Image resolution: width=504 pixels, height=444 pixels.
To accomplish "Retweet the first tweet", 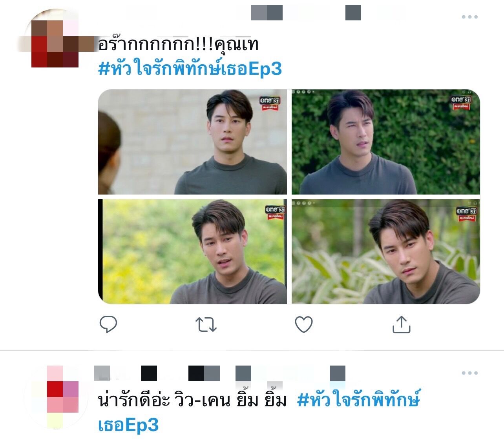I will tap(206, 325).
